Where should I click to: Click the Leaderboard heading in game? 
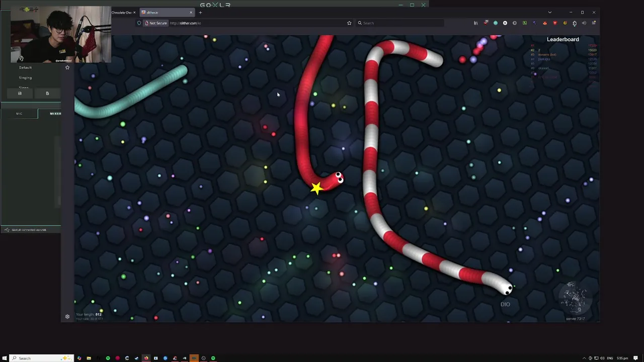pyautogui.click(x=563, y=39)
